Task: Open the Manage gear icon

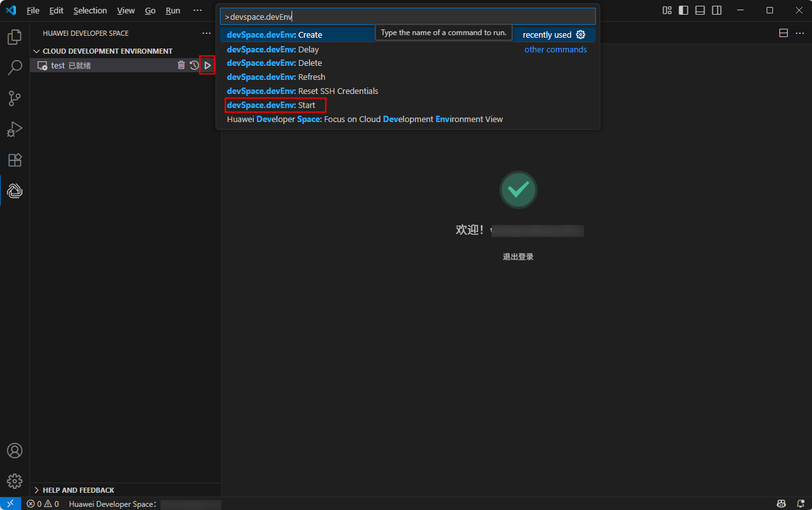Action: tap(15, 481)
